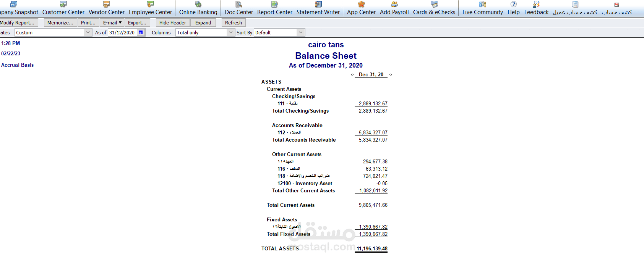Screen dimensions: 644x258
Task: Open the Employee Center
Action: click(x=151, y=8)
